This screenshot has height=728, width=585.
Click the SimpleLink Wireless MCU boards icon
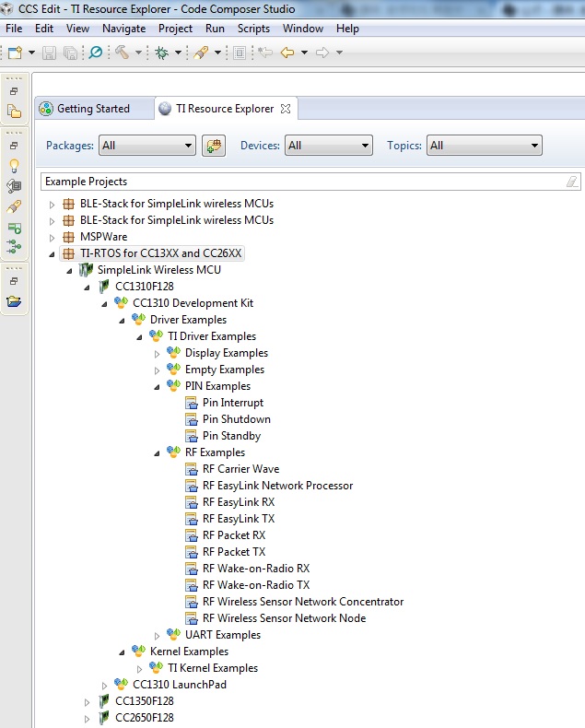[86, 270]
